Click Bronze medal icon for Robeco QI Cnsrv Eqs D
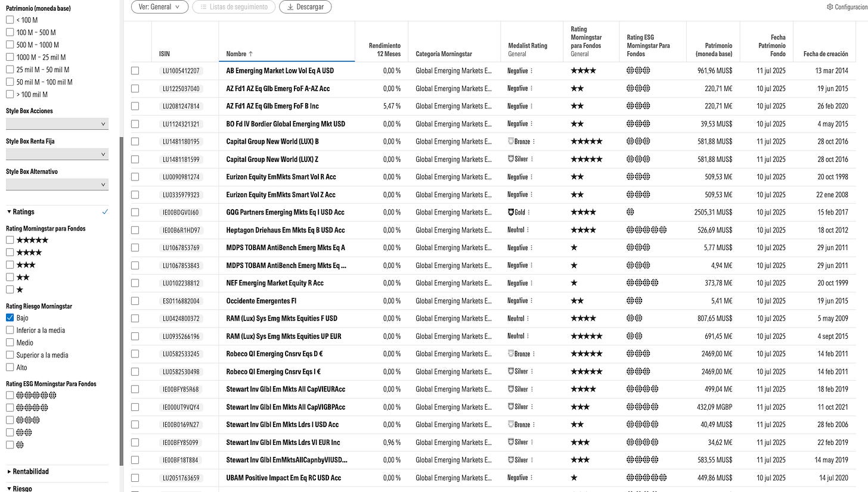The image size is (868, 492). (510, 354)
